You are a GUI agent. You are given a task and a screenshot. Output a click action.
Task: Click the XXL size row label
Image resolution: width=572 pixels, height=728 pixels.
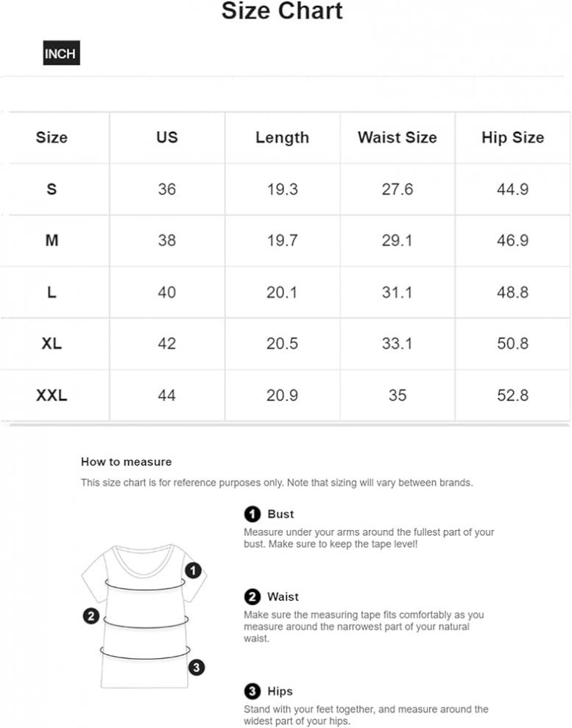coord(52,395)
